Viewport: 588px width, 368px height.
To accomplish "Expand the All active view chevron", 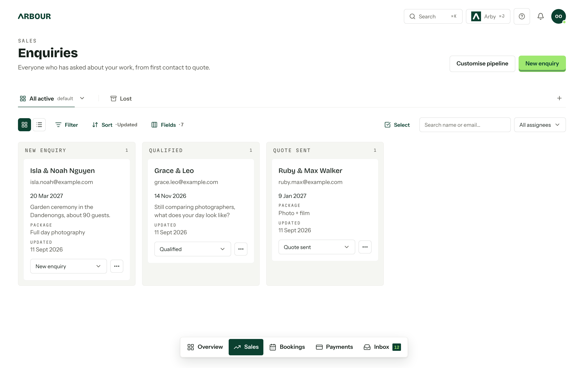I will tap(82, 98).
